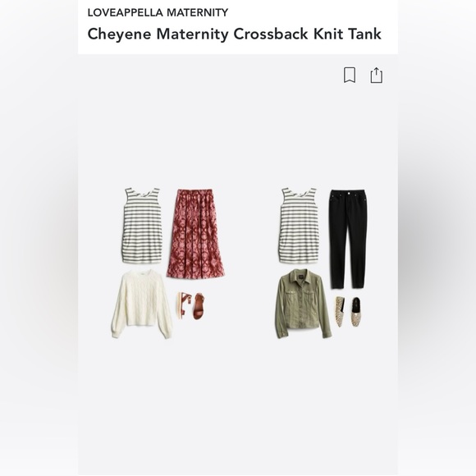Select the leopard print slip-on shoes
Image resolution: width=476 pixels, height=476 pixels.
tap(348, 312)
